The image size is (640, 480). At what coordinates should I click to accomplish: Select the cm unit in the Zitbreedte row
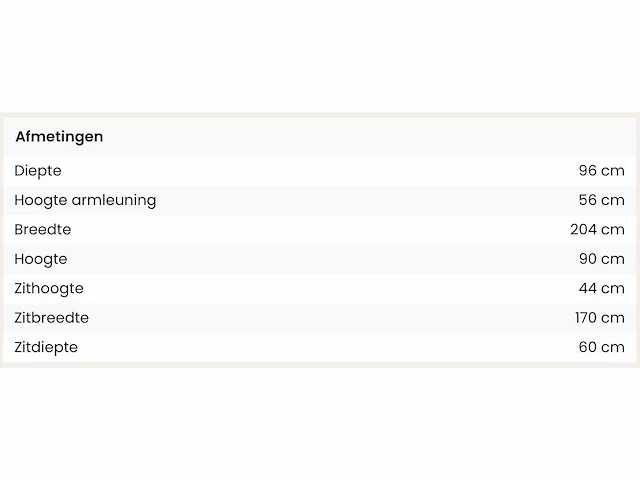pyautogui.click(x=613, y=318)
